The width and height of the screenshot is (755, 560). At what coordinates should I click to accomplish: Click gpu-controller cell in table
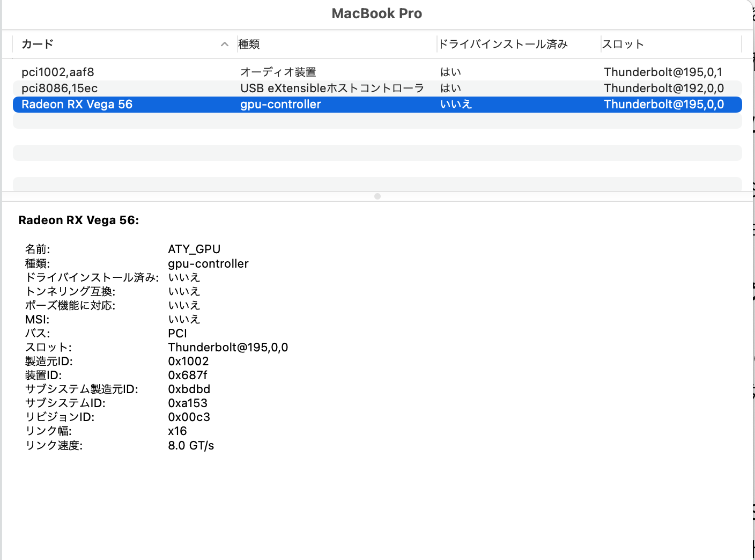280,104
